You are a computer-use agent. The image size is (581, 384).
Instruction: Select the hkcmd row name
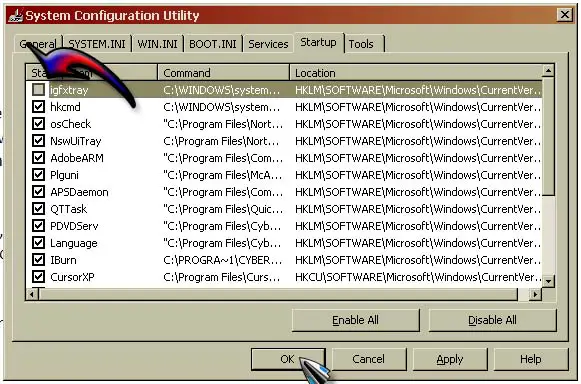(x=65, y=107)
